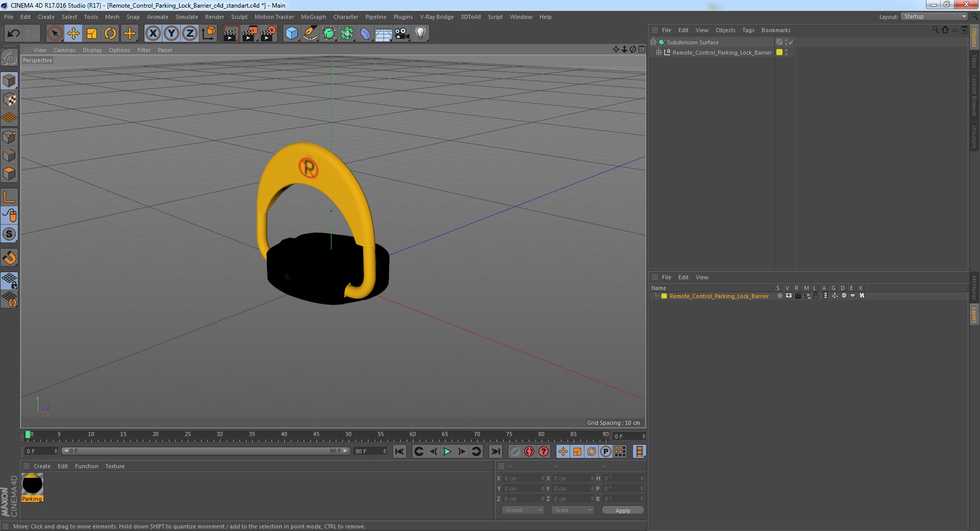This screenshot has width=980, height=531.
Task: Add Subdivision Surface generator icon
Action: (329, 34)
